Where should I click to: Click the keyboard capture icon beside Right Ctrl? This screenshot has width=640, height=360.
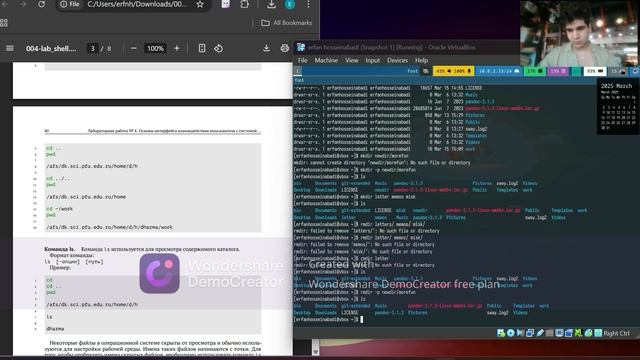[598, 333]
